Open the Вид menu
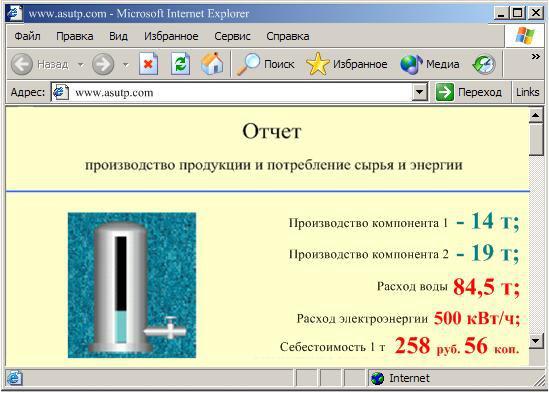Screen dimensions: 549x393 click(118, 36)
